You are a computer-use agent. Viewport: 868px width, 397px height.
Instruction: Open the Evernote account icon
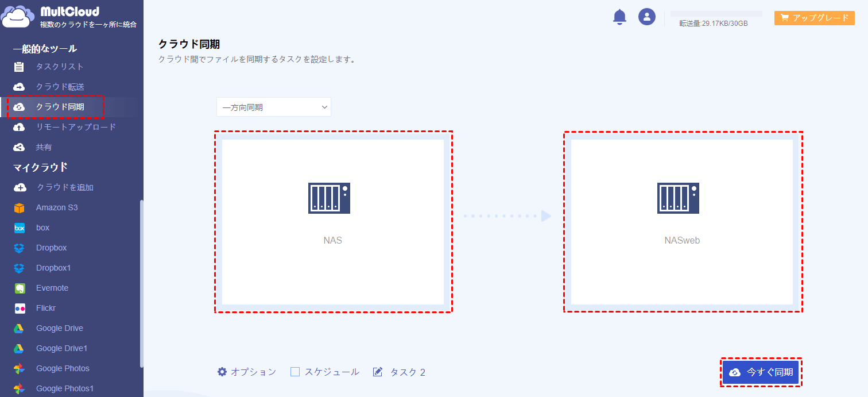pos(20,288)
